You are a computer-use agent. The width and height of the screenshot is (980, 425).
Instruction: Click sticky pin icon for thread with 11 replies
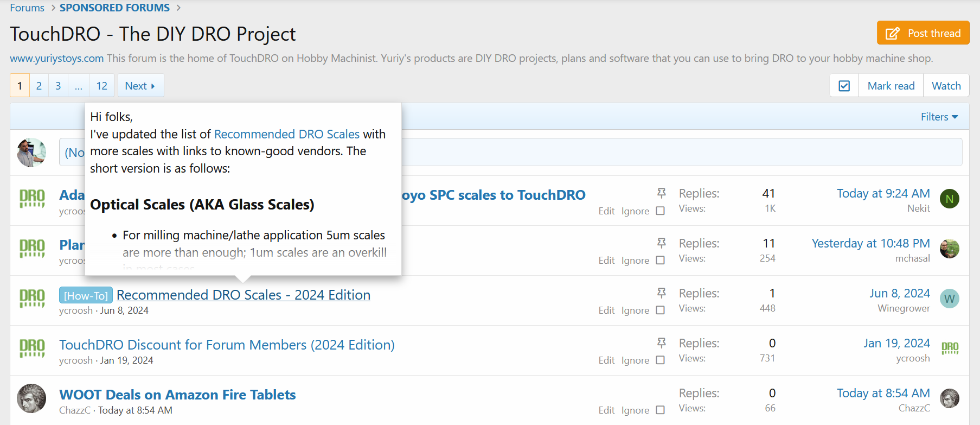point(661,243)
